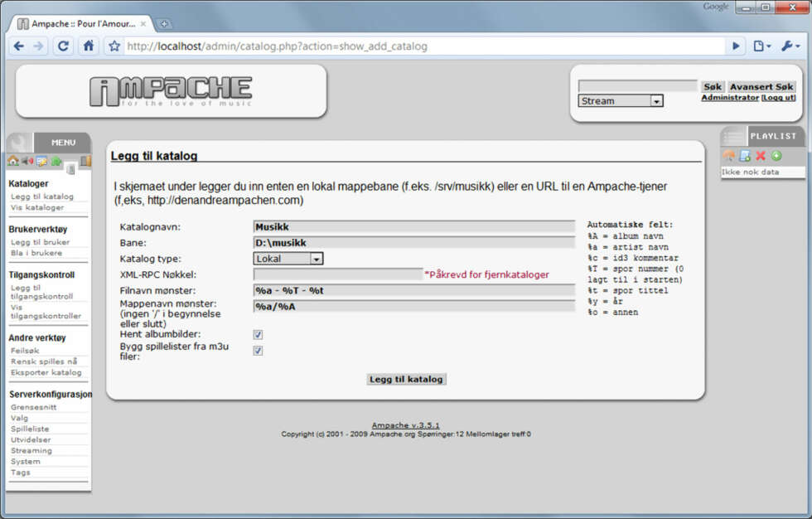The height and width of the screenshot is (519, 812).
Task: Click the green play icon in playlist
Action: [x=776, y=155]
